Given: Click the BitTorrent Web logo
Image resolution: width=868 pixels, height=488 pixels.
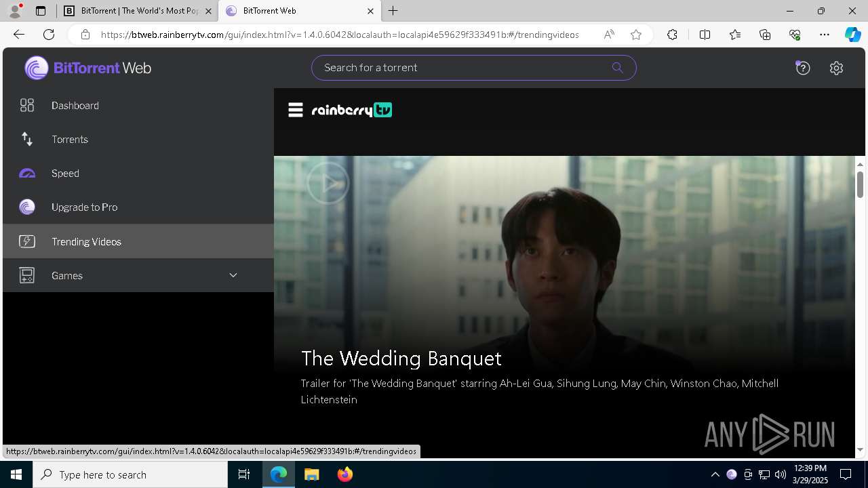Looking at the screenshot, I should (x=88, y=68).
